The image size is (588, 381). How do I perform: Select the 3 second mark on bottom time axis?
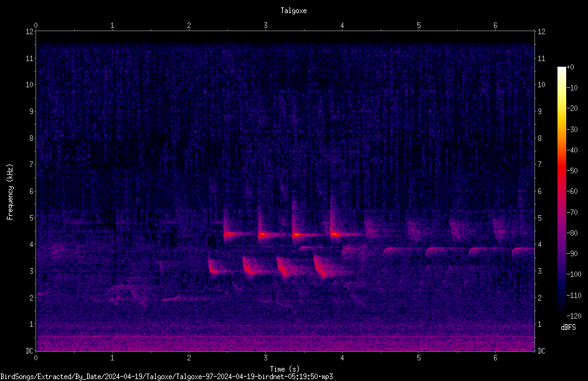(x=265, y=358)
